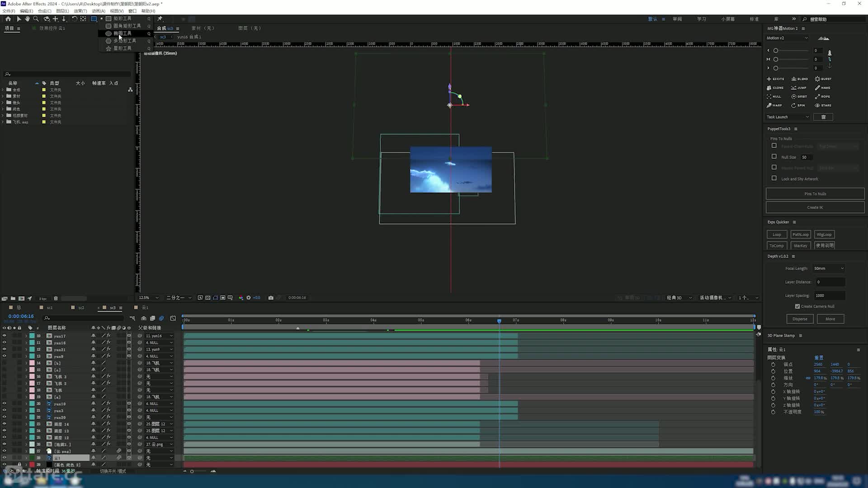This screenshot has width=868, height=488.
Task: Select the Hand tool
Action: click(27, 19)
